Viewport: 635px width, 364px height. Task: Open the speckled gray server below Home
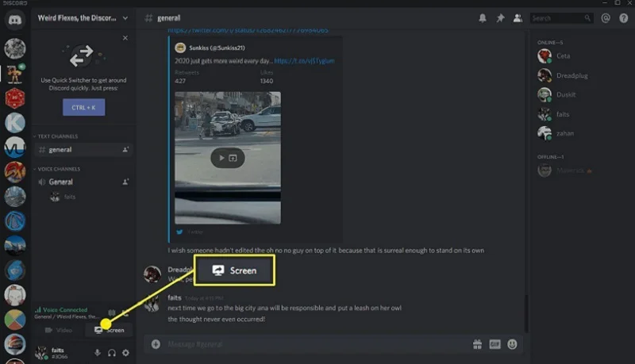15,48
